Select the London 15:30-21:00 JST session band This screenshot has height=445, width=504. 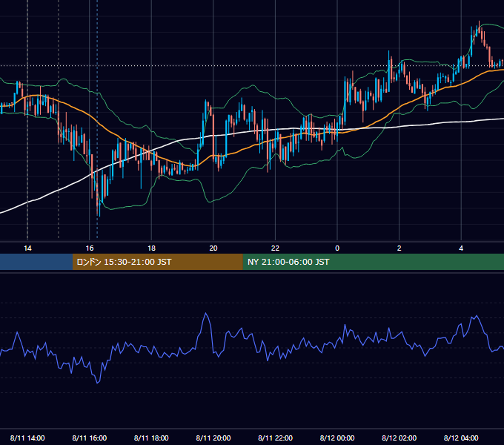(x=157, y=262)
